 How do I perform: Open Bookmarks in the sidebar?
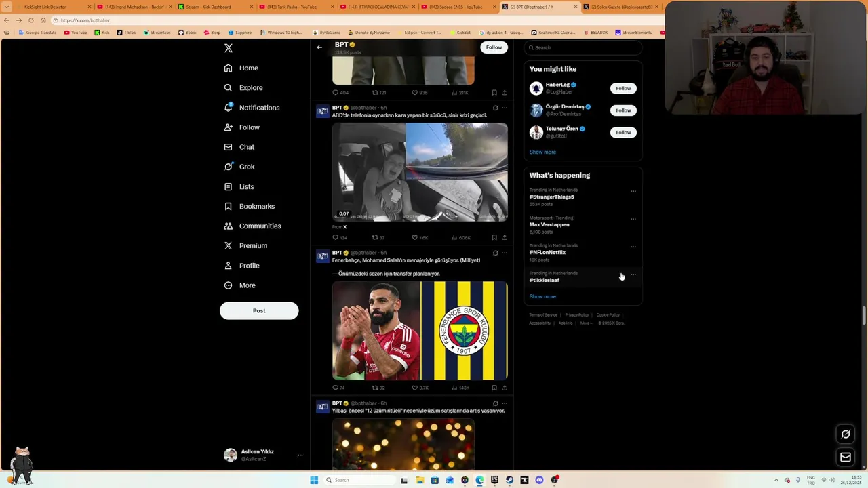[x=250, y=206]
